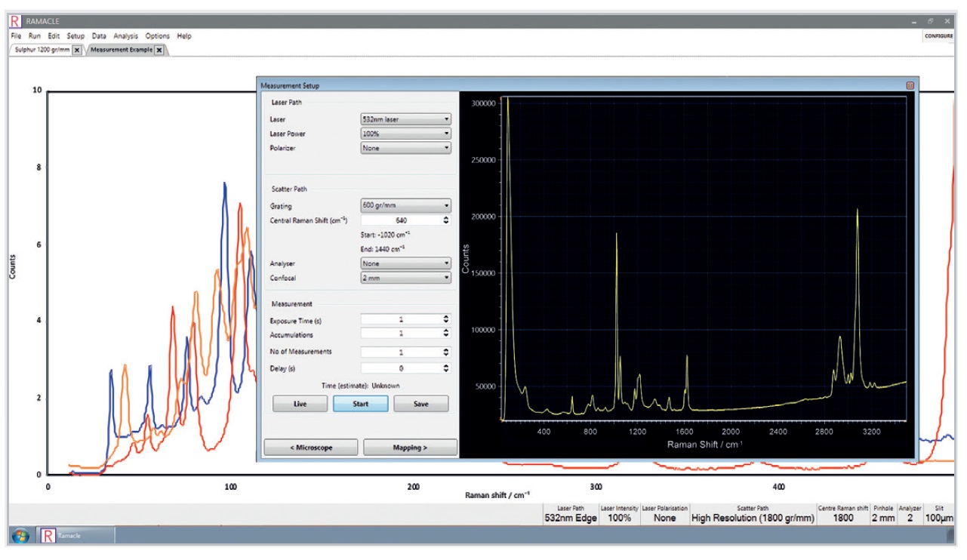967x560 pixels.
Task: Open the Analysis menu
Action: (126, 36)
